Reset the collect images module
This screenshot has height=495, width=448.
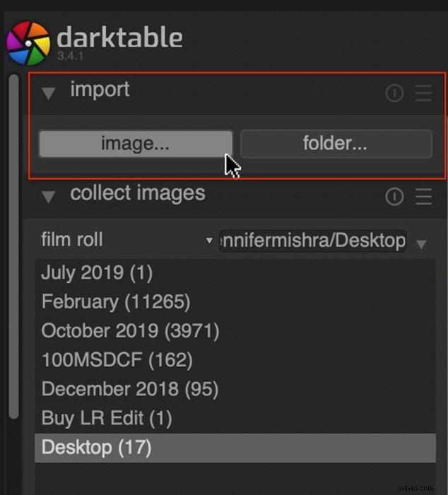tap(394, 197)
